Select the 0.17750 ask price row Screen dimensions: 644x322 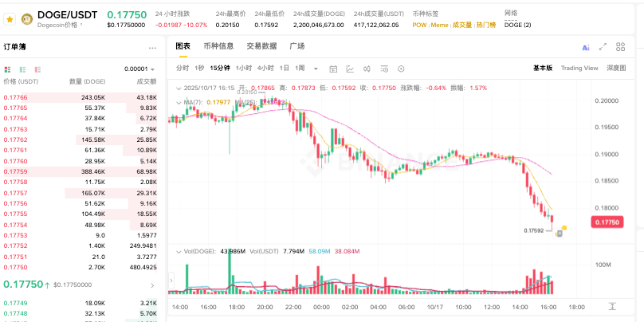pyautogui.click(x=80, y=267)
